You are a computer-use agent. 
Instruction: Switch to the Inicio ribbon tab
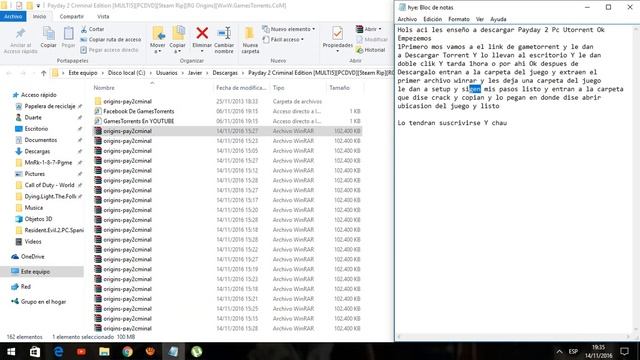pos(39,16)
